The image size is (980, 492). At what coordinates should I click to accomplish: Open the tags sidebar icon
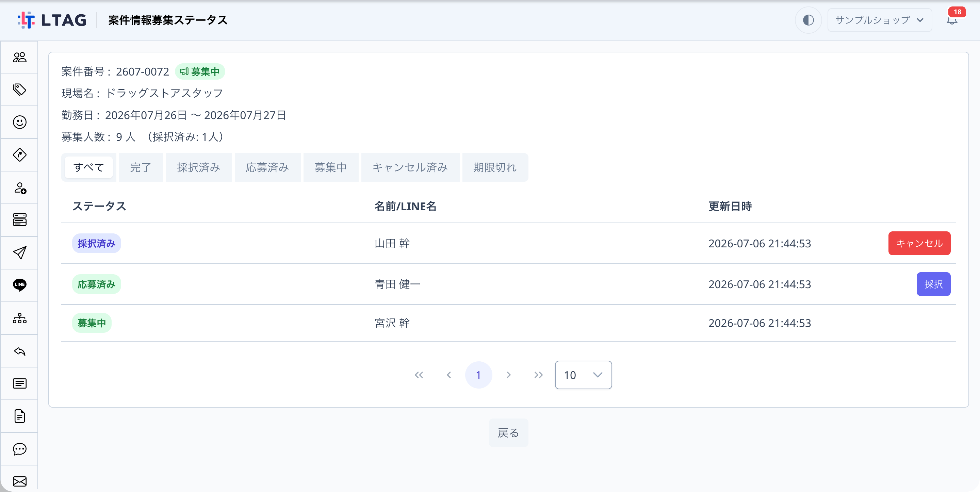[19, 90]
